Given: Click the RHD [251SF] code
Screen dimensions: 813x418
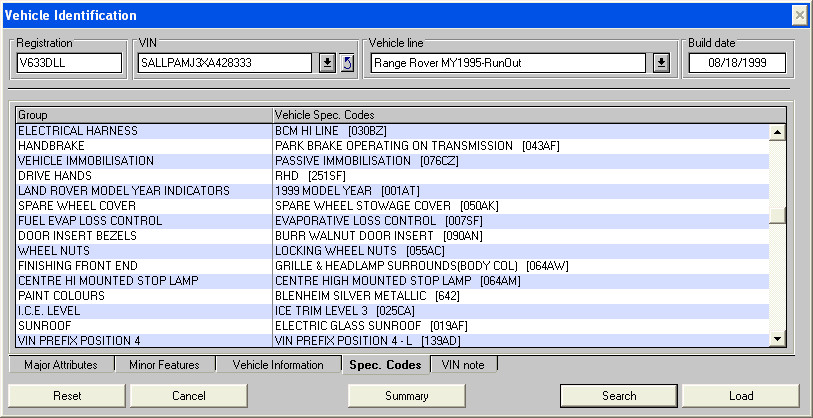Looking at the screenshot, I should [310, 176].
